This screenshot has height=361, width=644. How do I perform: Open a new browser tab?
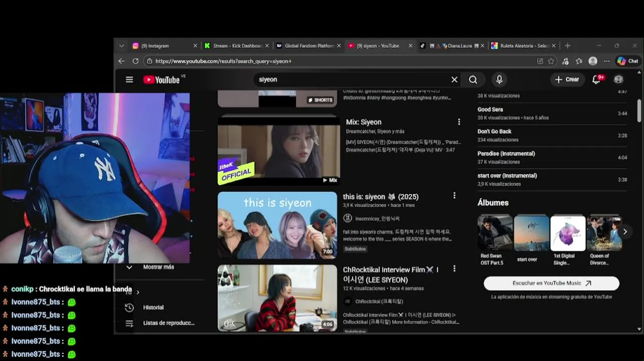[568, 46]
